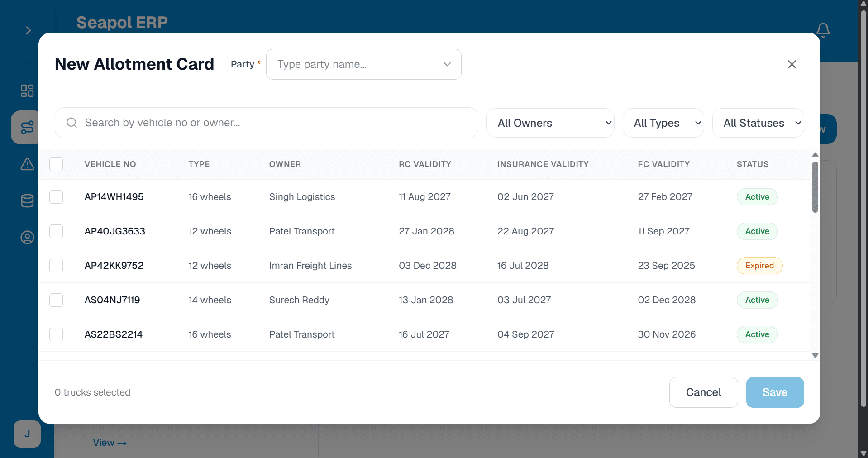
Task: Click the Seapol ERP title
Action: (122, 22)
